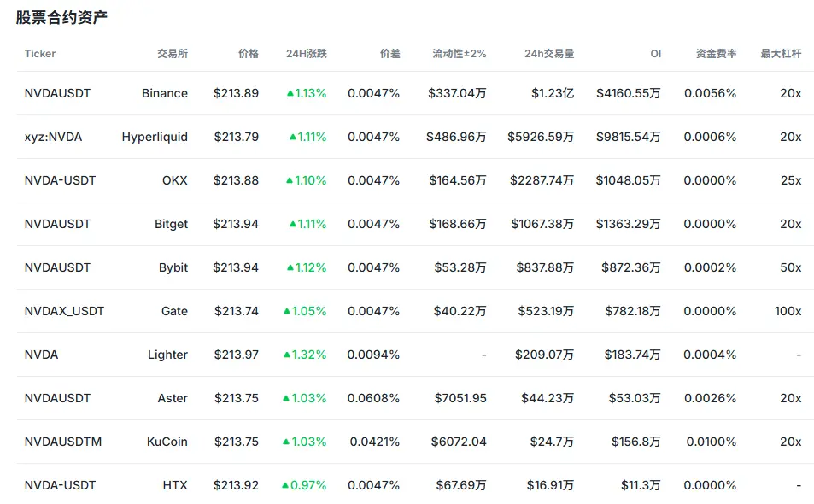Click the 1.10% change value

310,180
